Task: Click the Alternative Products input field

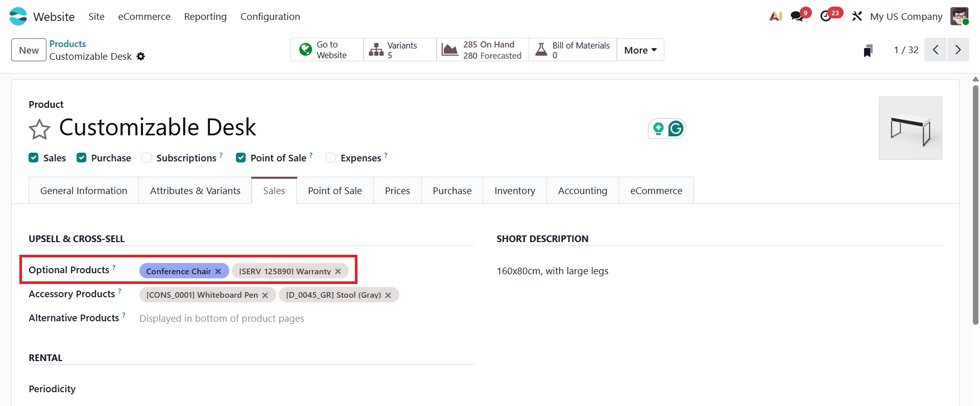Action: click(306, 319)
